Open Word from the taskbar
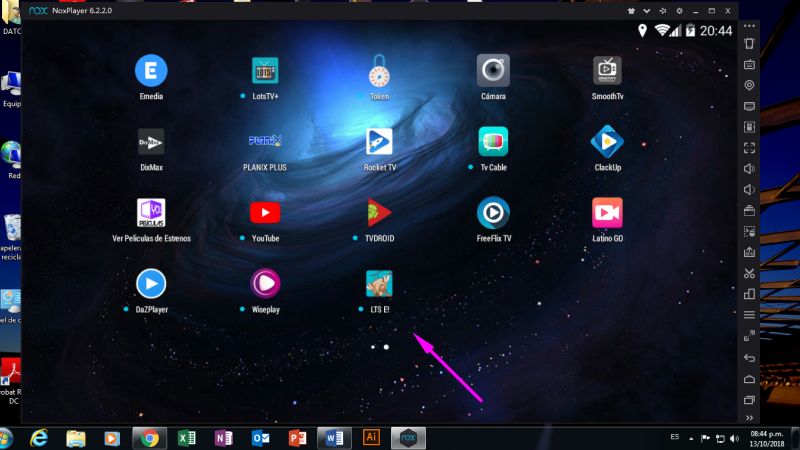The image size is (800, 450). (334, 438)
